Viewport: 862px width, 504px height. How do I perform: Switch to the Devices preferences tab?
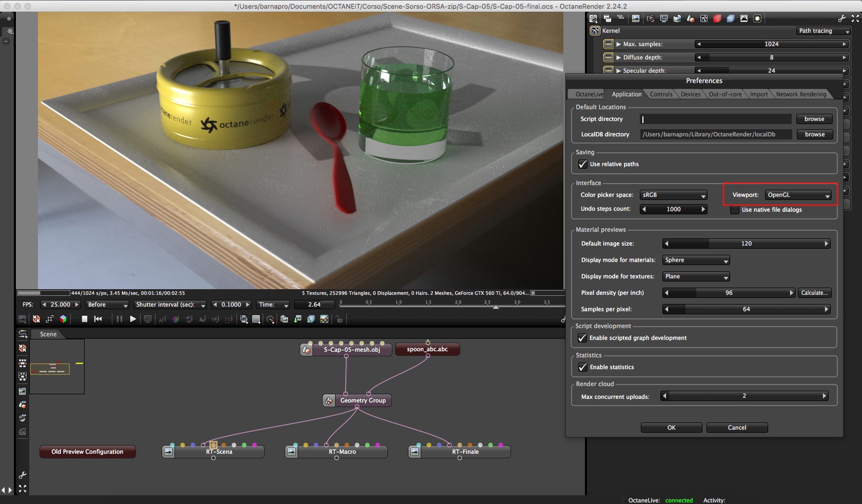[x=691, y=94]
